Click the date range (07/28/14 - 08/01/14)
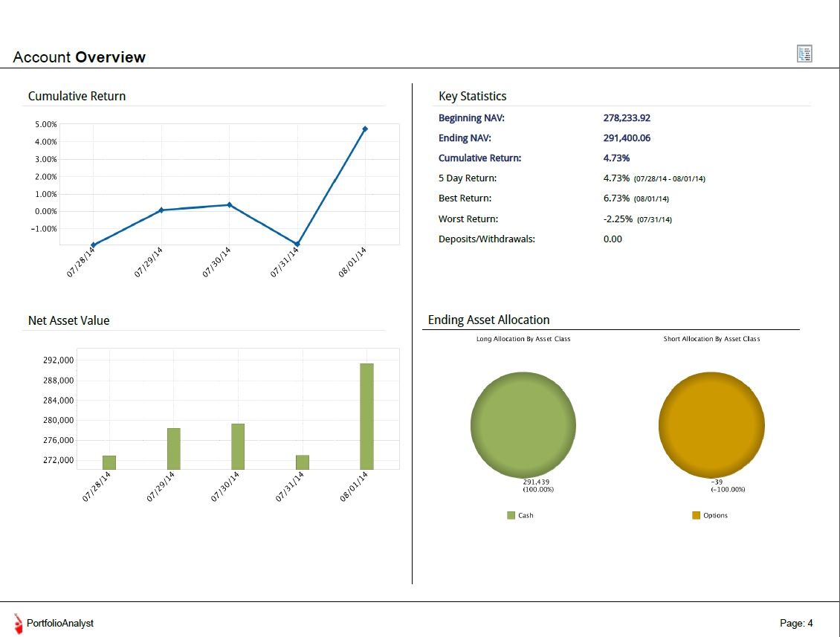Screen dimensions: 840x637 point(670,179)
